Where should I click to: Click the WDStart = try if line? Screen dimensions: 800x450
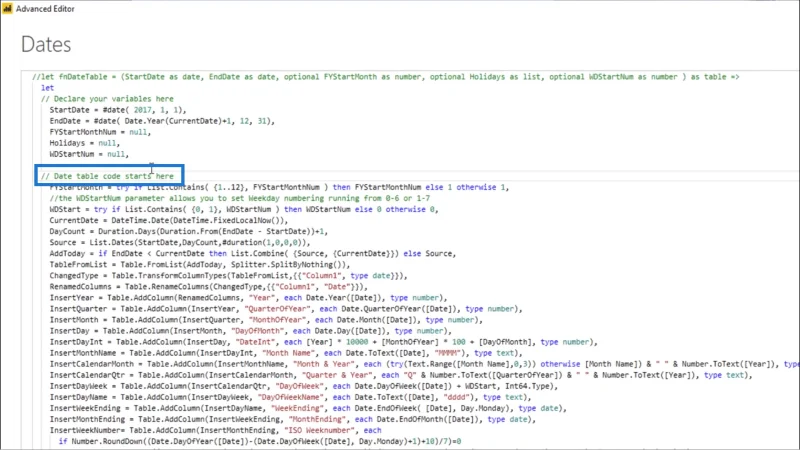coord(244,209)
